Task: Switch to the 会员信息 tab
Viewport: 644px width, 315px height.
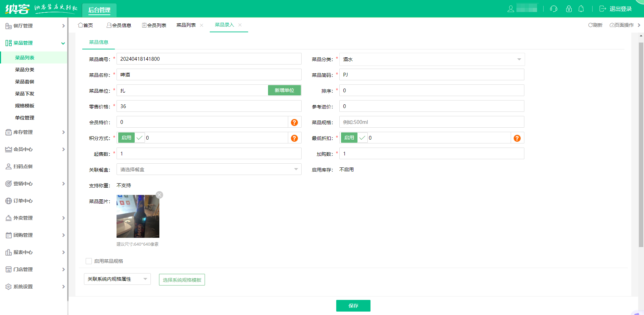Action: click(x=119, y=25)
